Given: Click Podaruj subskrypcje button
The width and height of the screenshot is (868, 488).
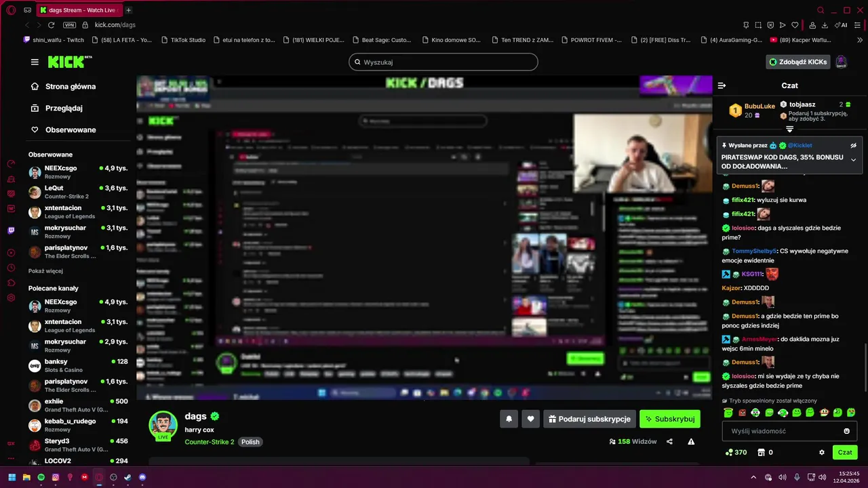Looking at the screenshot, I should pos(589,419).
